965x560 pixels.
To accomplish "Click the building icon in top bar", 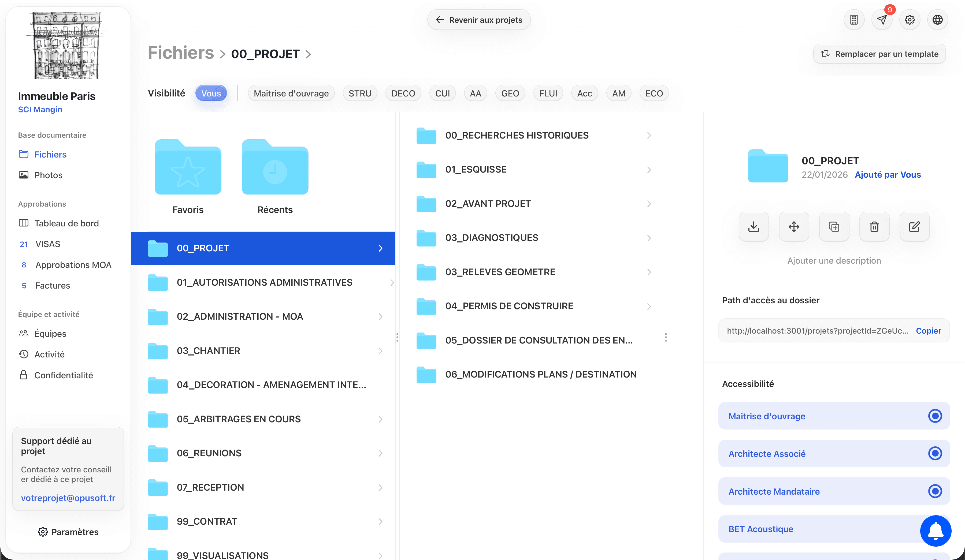I will (x=854, y=20).
